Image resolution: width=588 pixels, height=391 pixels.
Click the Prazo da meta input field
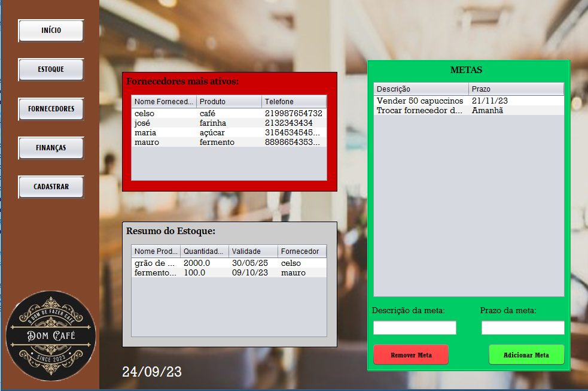(x=522, y=328)
